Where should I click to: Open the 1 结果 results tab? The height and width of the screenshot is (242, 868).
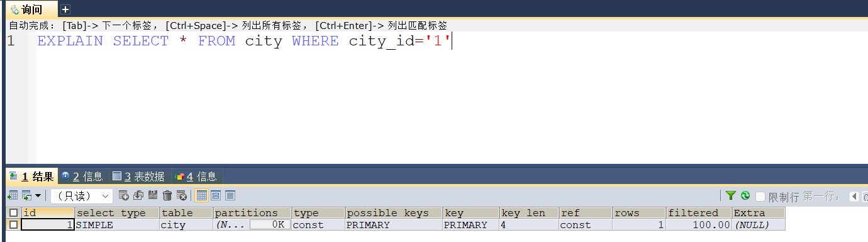pos(32,176)
